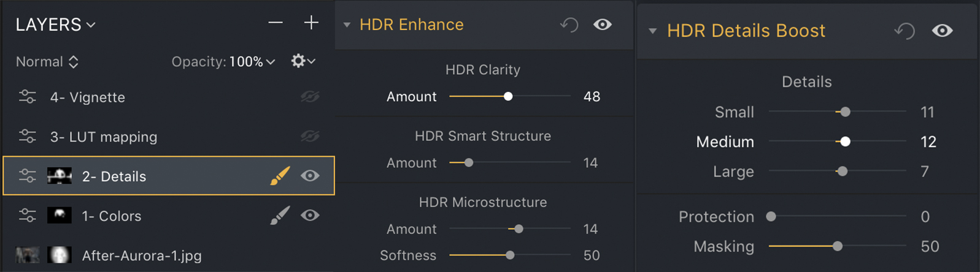
Task: Select the 3- LUT mapping layer
Action: click(104, 137)
